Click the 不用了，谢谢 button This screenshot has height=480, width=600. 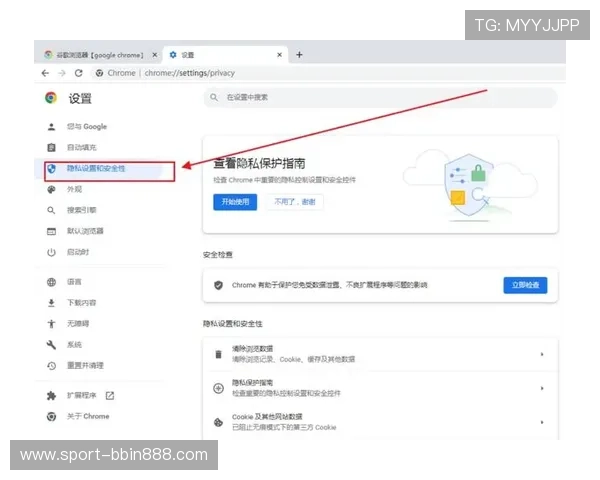tap(295, 202)
